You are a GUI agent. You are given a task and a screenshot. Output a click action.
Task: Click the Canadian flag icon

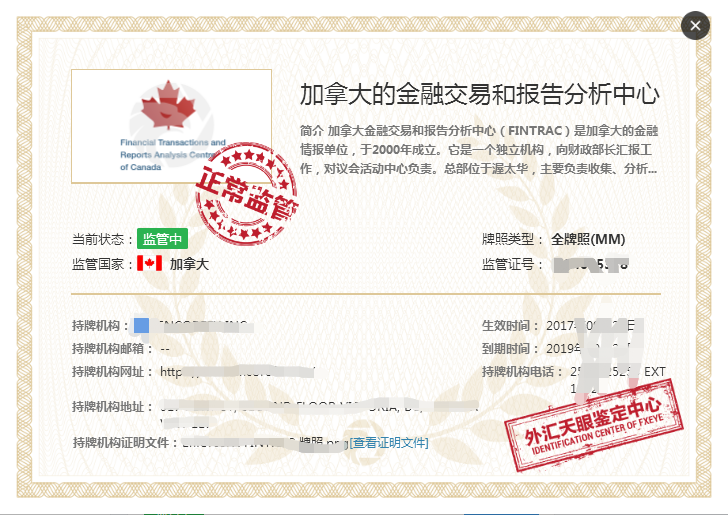point(149,264)
